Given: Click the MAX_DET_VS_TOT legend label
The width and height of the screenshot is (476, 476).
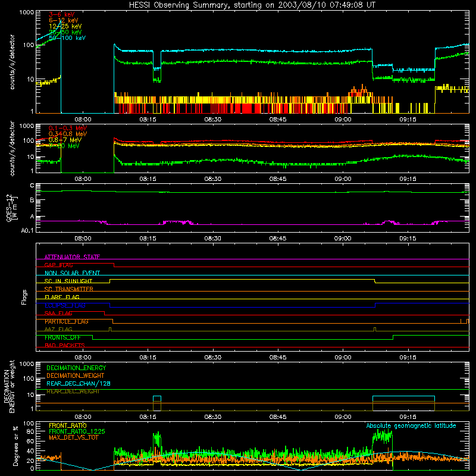Looking at the screenshot, I should [73, 437].
